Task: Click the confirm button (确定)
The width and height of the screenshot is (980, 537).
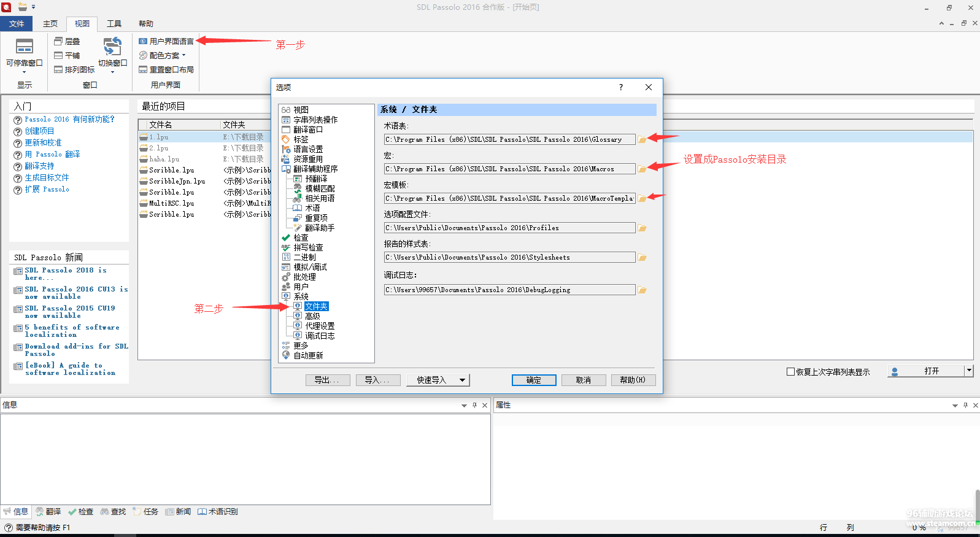Action: (533, 380)
